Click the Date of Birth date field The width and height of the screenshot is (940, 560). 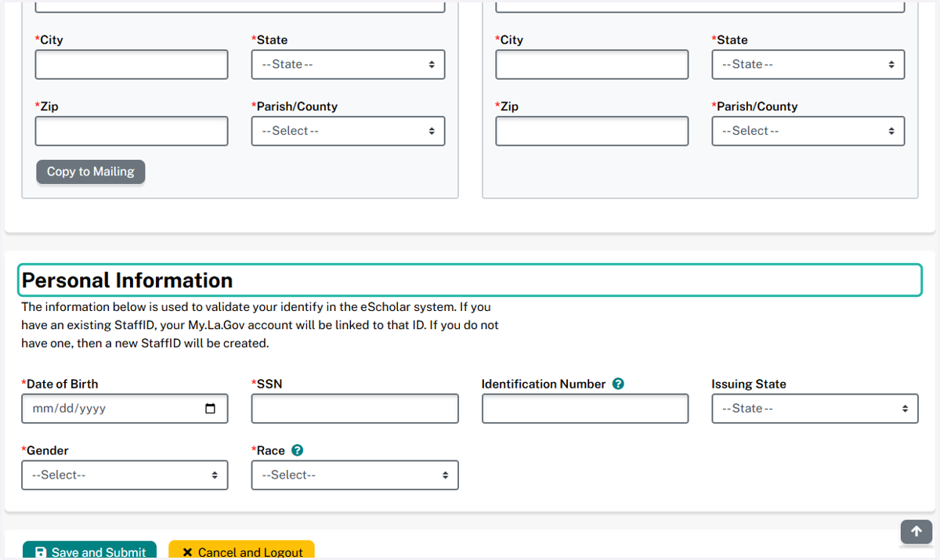(125, 409)
